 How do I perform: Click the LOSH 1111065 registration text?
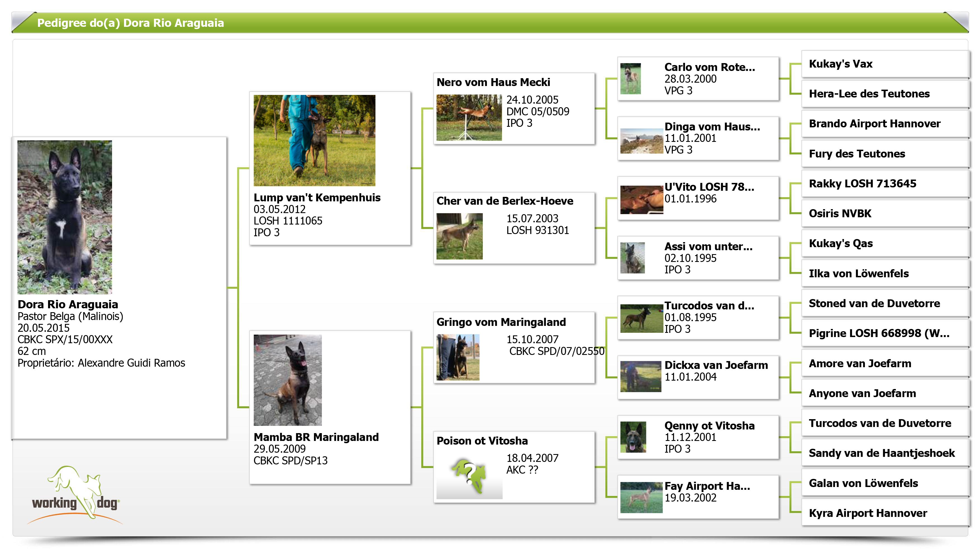tap(288, 221)
